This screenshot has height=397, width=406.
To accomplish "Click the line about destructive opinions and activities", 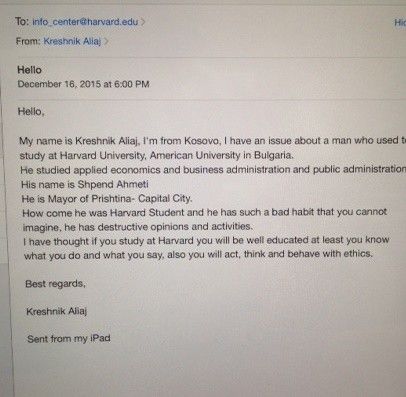I will point(138,227).
